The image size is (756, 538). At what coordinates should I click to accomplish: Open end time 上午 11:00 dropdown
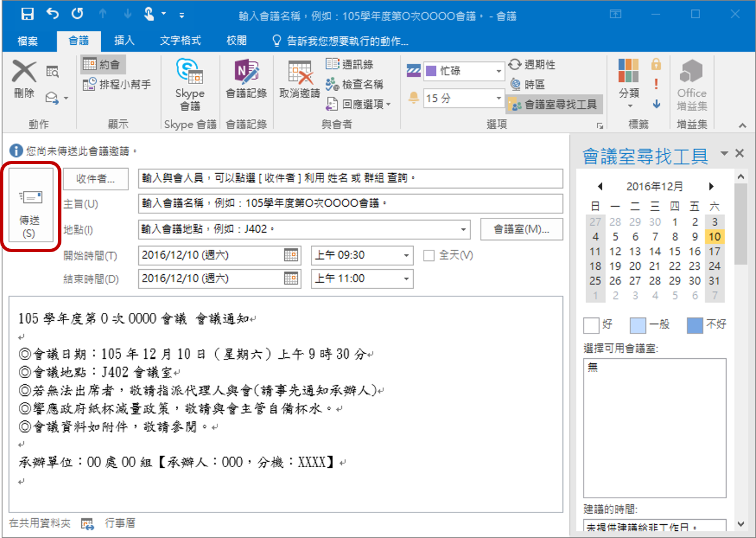click(406, 279)
